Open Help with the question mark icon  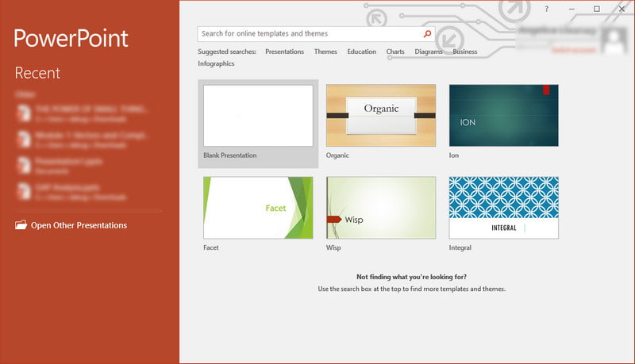[546, 9]
